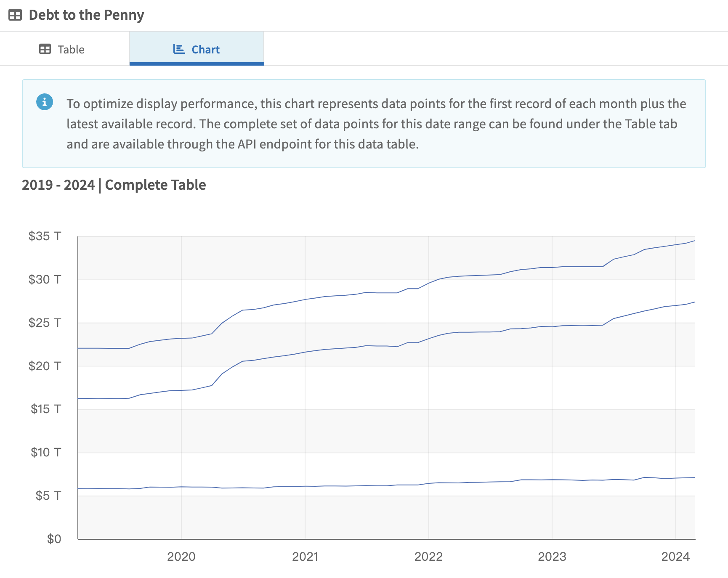Image resolution: width=728 pixels, height=578 pixels.
Task: Click the bottom debt line at 2022 gridline
Action: pos(428,483)
